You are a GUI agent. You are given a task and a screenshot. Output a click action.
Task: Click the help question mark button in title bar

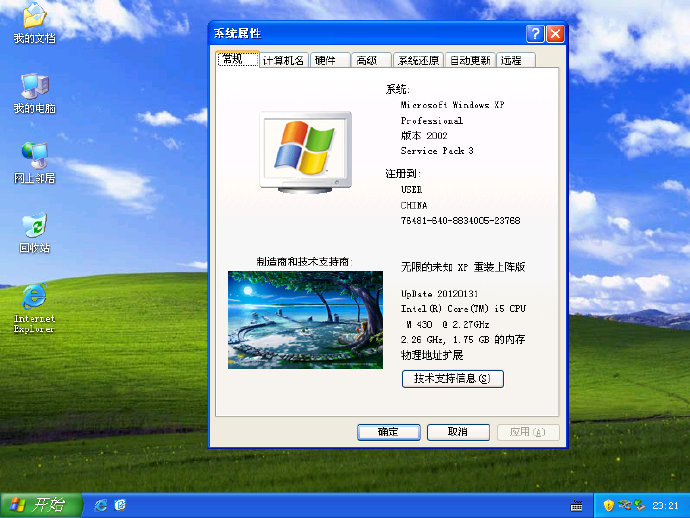535,34
